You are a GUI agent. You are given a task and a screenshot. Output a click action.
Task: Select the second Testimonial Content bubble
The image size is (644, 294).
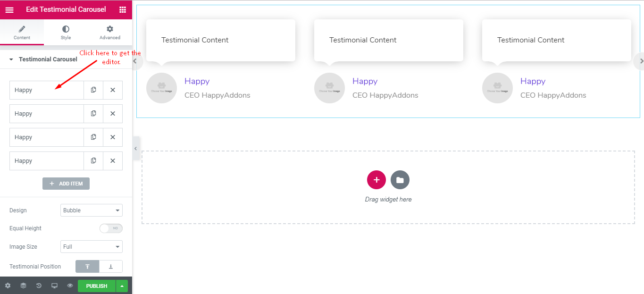click(389, 40)
